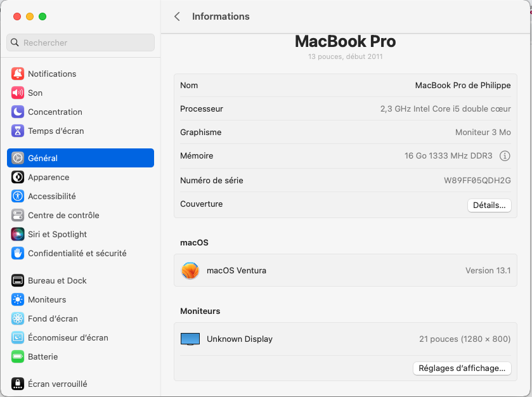Click the search magnifying glass icon
The image size is (532, 397).
tap(15, 42)
